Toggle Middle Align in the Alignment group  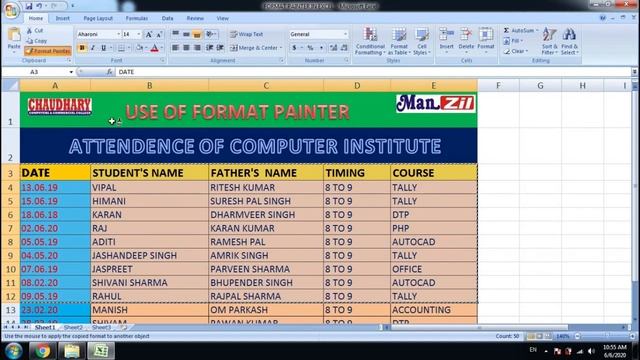tap(186, 34)
